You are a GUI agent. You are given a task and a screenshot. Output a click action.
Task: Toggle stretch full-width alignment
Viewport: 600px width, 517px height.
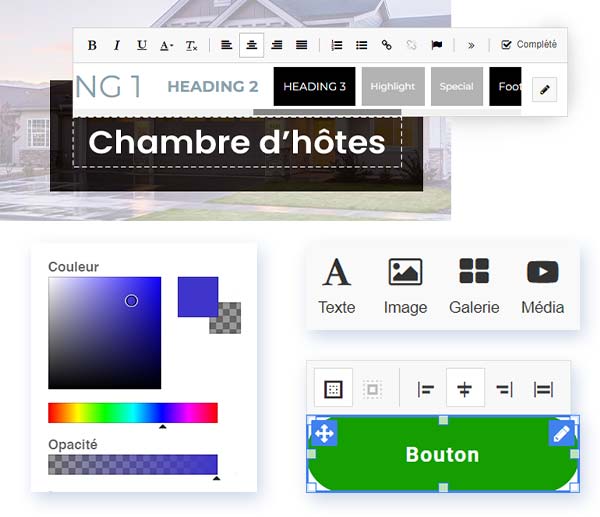pos(543,389)
